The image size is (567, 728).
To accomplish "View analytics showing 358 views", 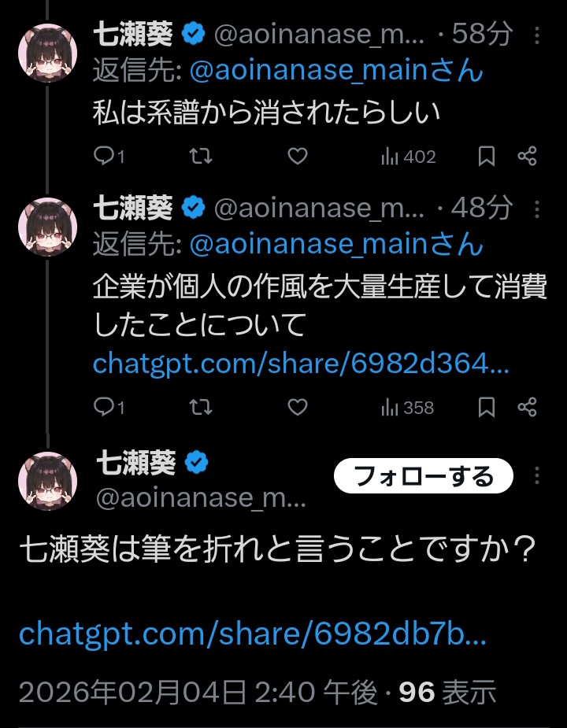I will [x=408, y=407].
